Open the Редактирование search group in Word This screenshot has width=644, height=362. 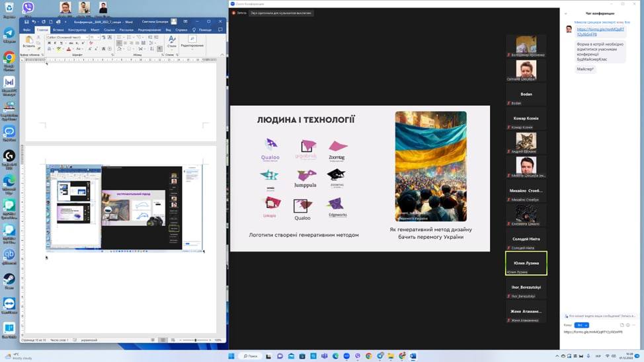192,41
